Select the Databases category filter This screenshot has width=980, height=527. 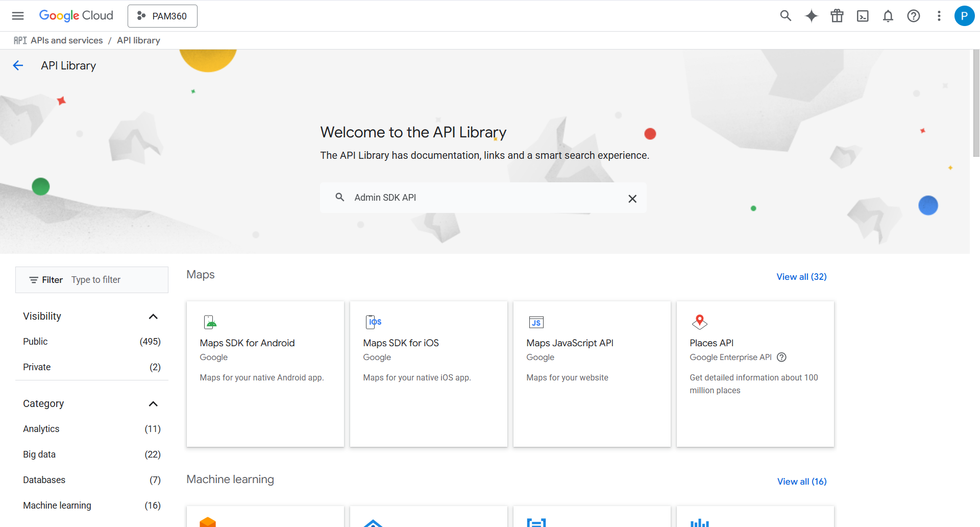click(x=44, y=480)
